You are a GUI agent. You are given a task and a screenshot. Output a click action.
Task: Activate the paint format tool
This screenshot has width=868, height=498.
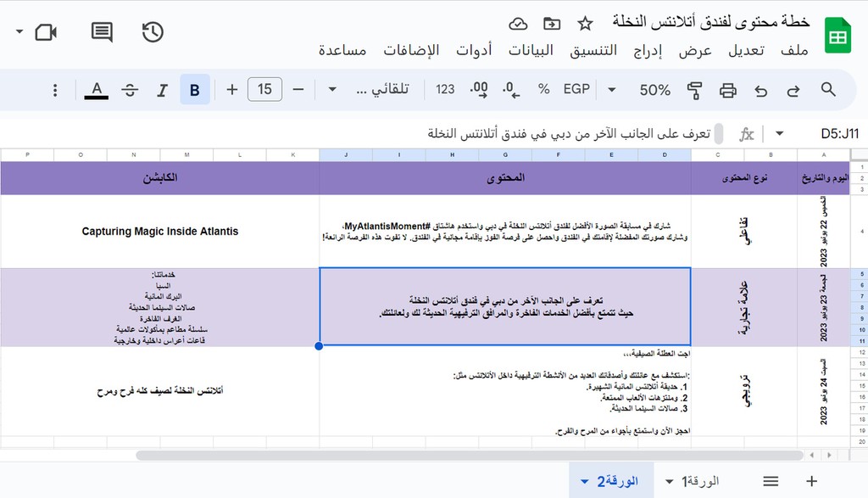694,90
